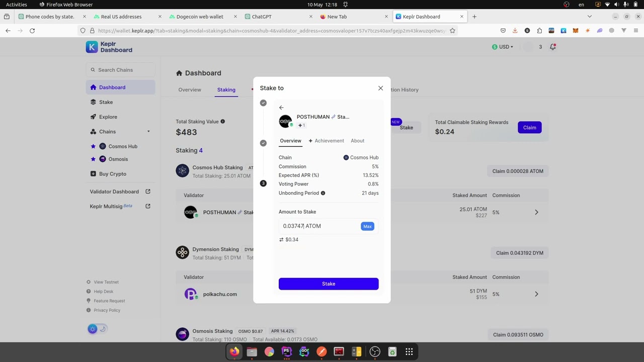Image resolution: width=644 pixels, height=362 pixels.
Task: Expand the POSTHUMAN validator row chevron
Action: [x=536, y=212]
